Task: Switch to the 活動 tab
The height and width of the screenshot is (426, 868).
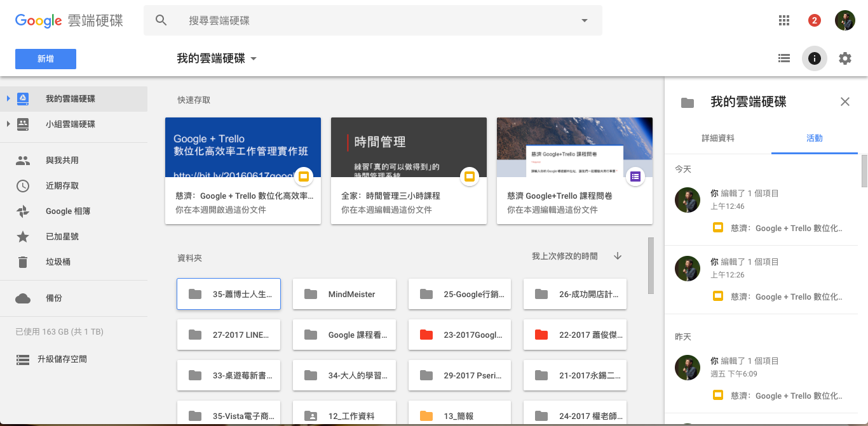Action: coord(815,138)
